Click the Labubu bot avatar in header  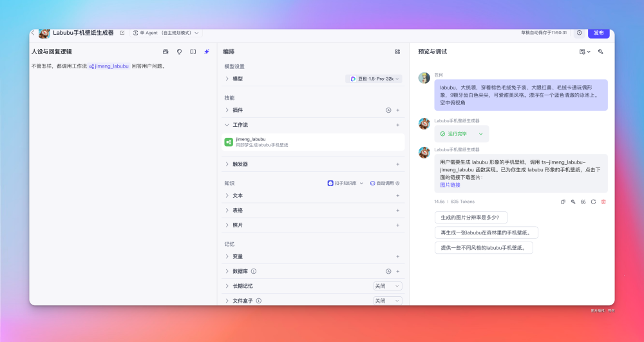(x=44, y=33)
